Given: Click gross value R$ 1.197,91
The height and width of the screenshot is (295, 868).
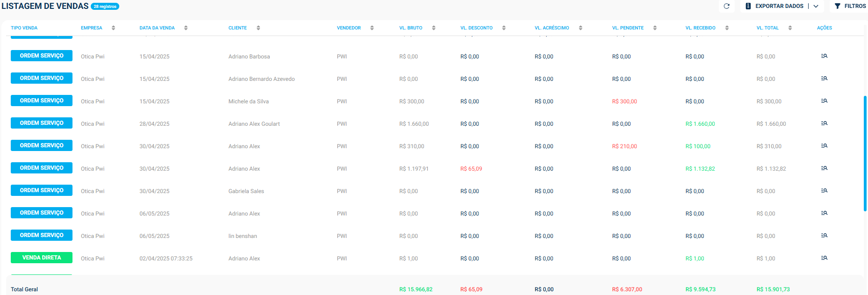Looking at the screenshot, I should (414, 169).
